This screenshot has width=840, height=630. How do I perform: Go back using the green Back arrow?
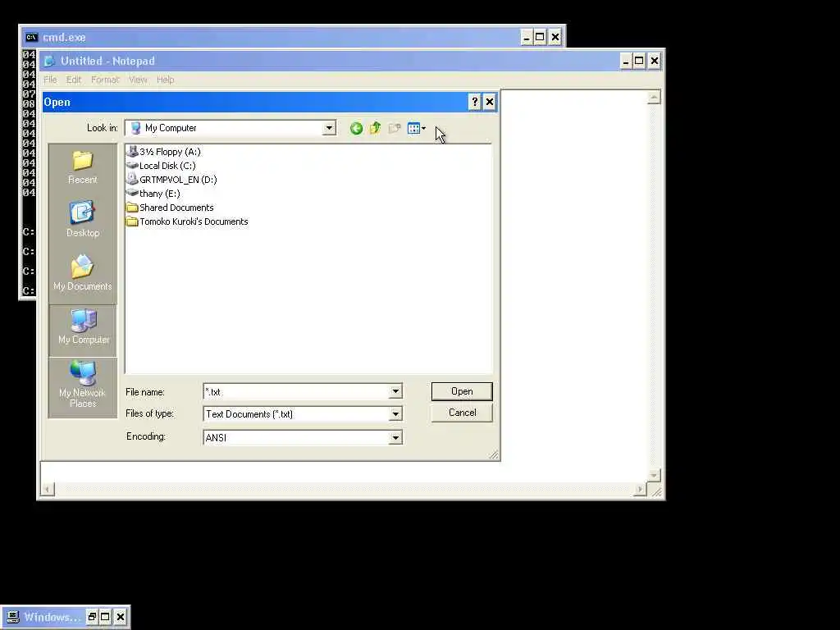click(x=356, y=129)
